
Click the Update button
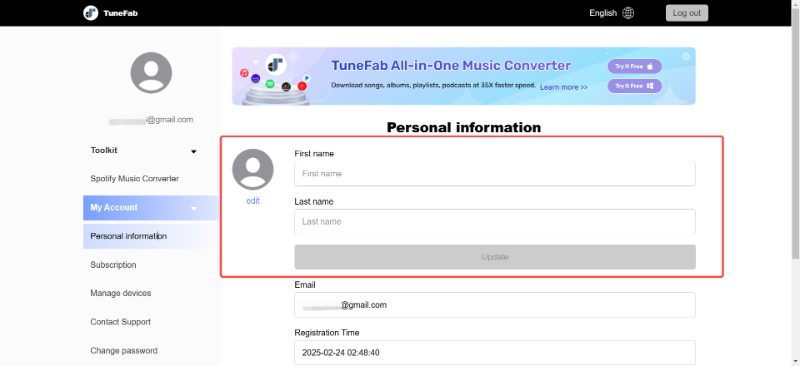click(x=495, y=257)
